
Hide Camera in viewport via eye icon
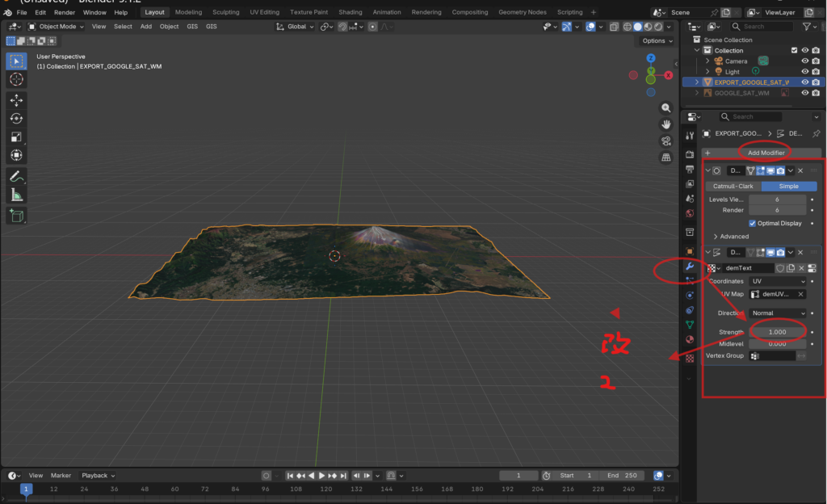tap(805, 61)
